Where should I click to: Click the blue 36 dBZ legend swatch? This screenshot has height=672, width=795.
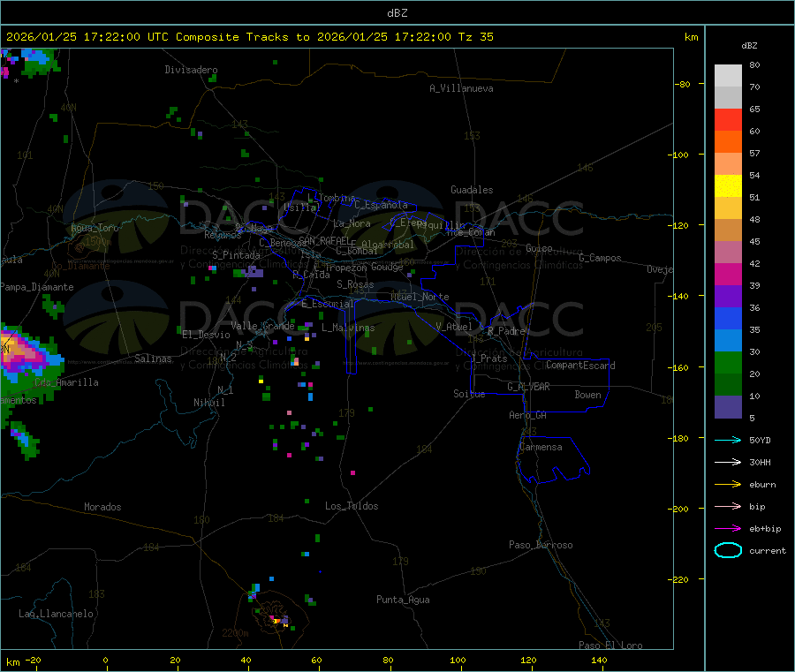pyautogui.click(x=728, y=318)
